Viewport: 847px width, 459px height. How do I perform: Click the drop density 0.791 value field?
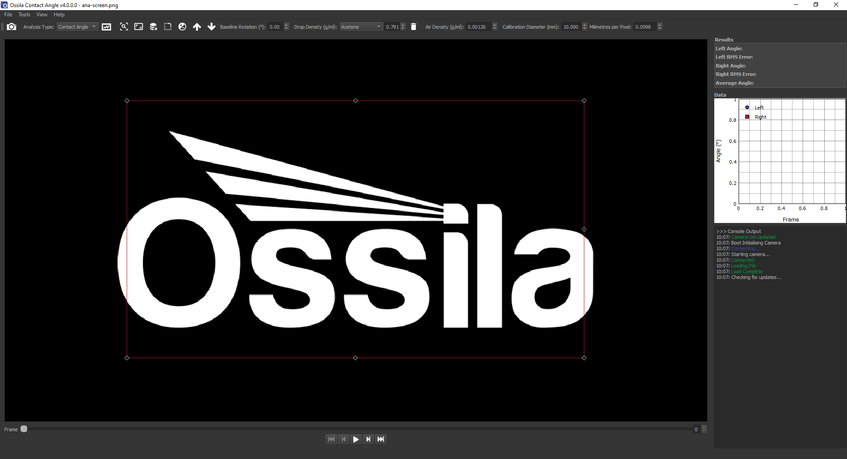point(392,26)
